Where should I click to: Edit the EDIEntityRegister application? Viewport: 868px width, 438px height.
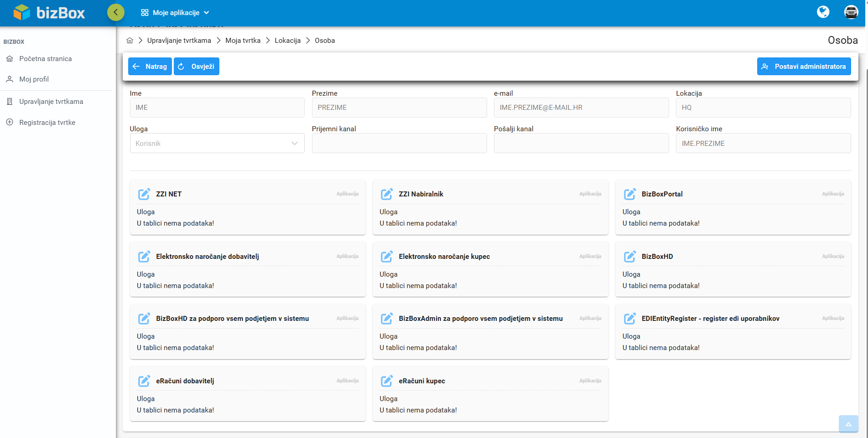[630, 319]
